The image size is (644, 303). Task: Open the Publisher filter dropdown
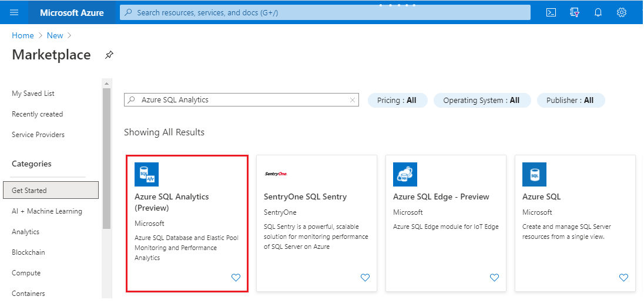[x=571, y=101]
